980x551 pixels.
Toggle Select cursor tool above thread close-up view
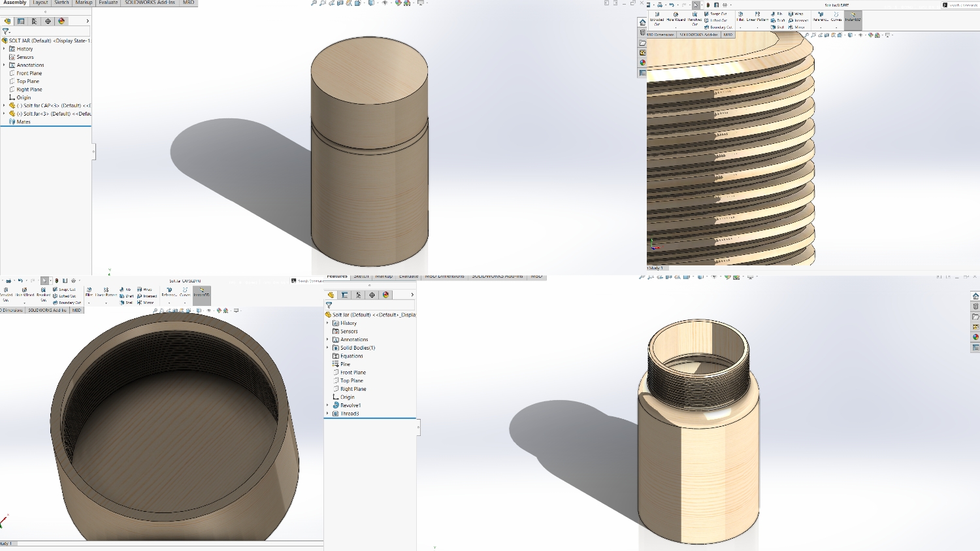(696, 5)
